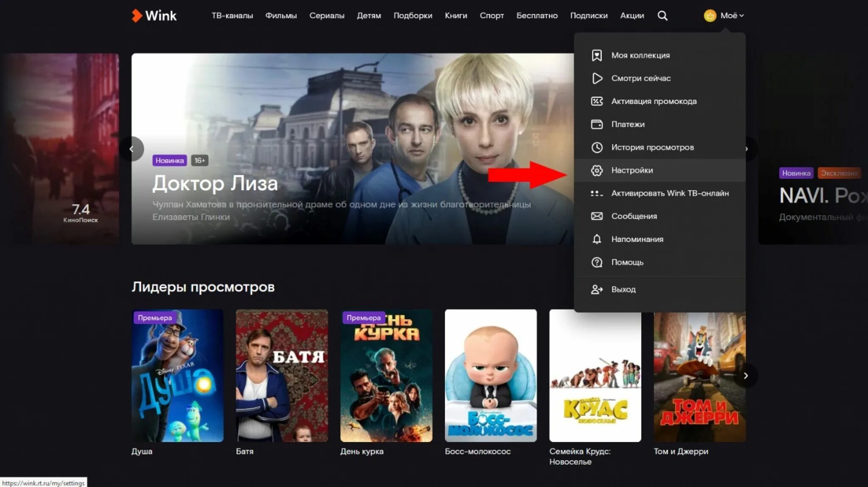This screenshot has height=487, width=868.
Task: Click the logout icon beside Выход
Action: (597, 289)
